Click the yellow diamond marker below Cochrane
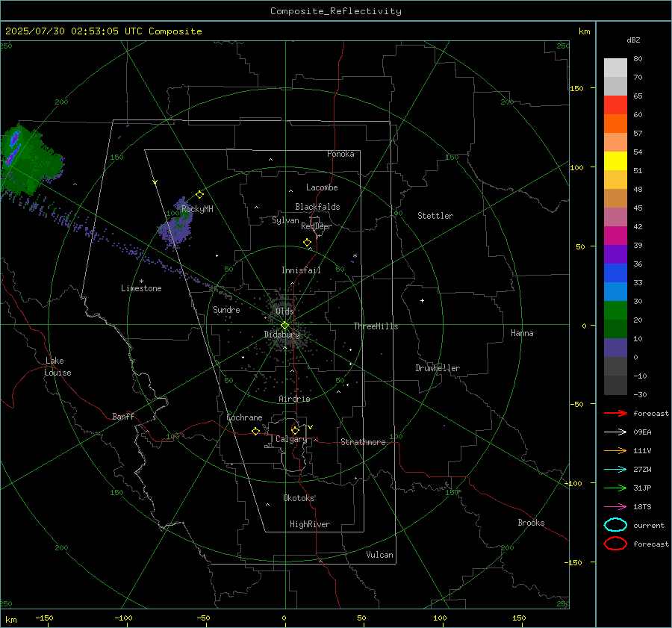Viewport: 672px width, 628px height. point(255,431)
